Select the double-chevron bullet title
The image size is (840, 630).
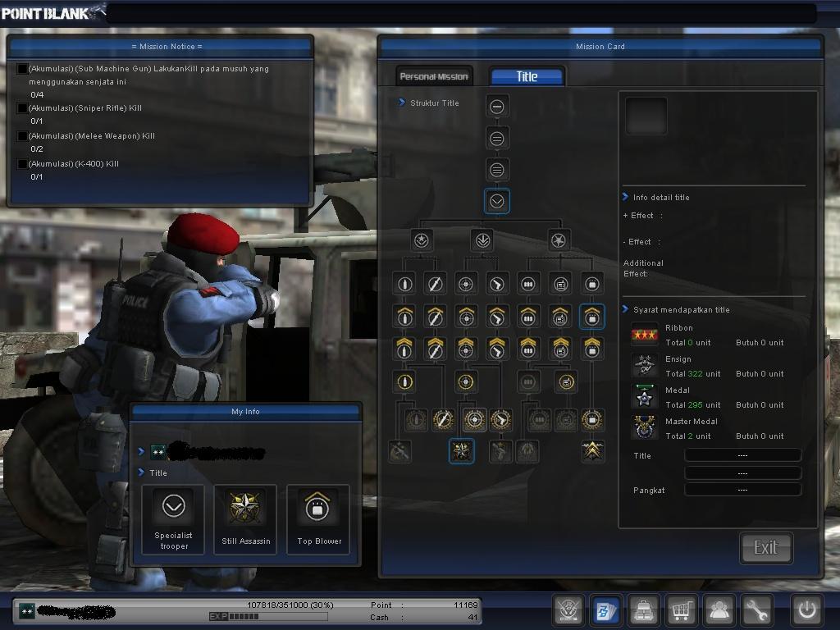pyautogui.click(x=404, y=349)
